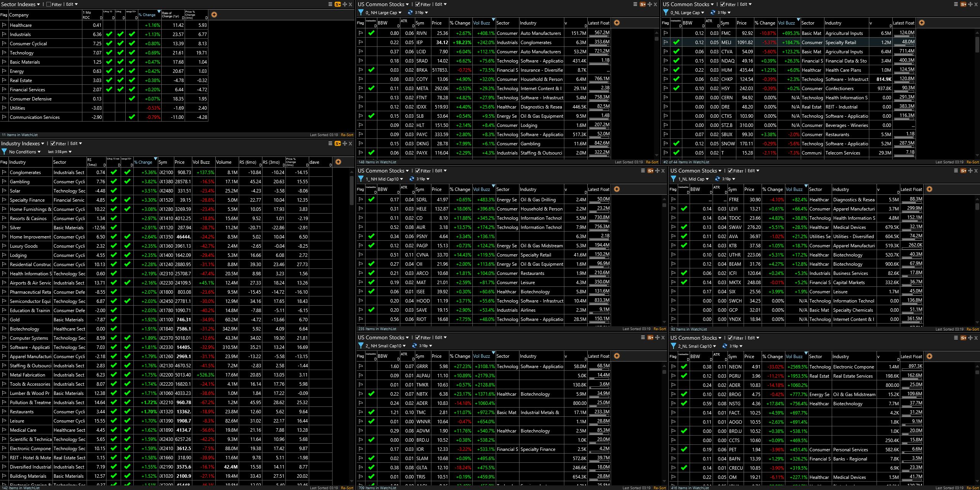Image resolution: width=980 pixels, height=490 pixels.
Task: Click the blue funnel filter icon in the 0_NL Large Cap panel
Action: pyautogui.click(x=666, y=13)
